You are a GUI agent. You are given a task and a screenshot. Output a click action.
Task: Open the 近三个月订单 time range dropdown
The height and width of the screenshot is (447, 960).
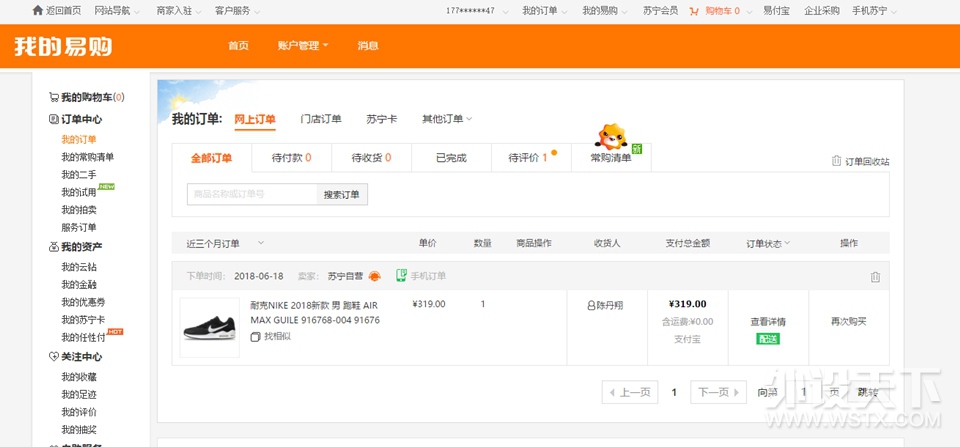(x=261, y=243)
